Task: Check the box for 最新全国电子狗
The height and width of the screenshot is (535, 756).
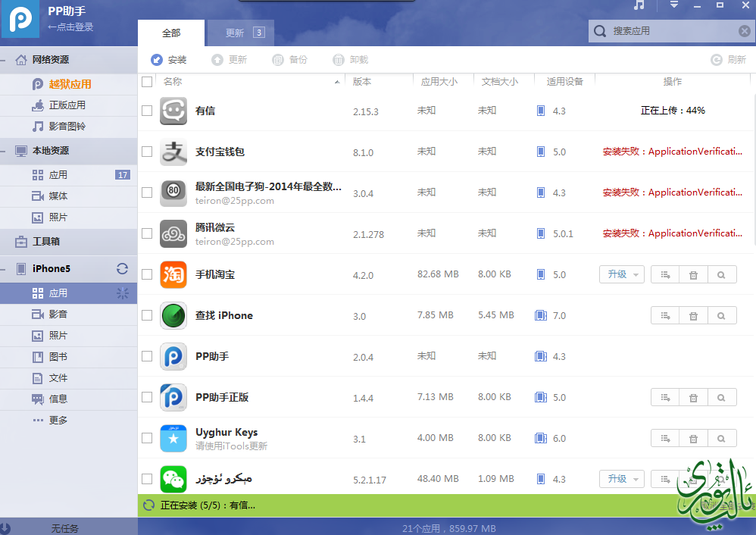Action: 147,192
